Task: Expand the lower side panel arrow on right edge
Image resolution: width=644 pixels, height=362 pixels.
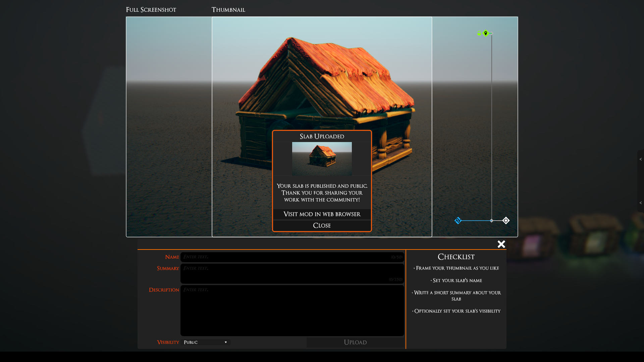Action: coord(640,203)
